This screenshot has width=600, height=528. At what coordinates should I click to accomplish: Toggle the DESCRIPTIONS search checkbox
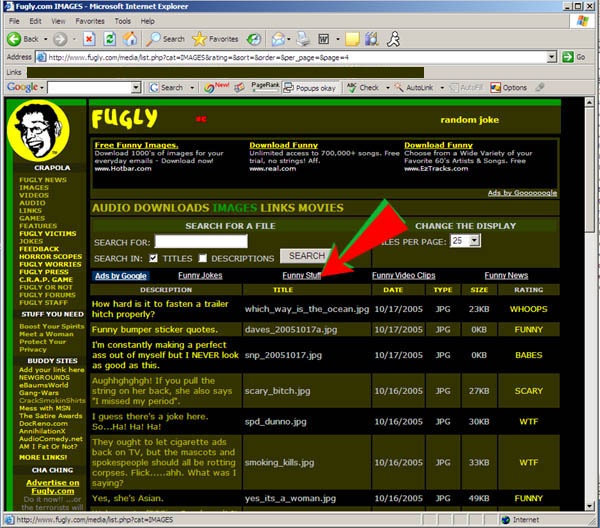(x=203, y=258)
